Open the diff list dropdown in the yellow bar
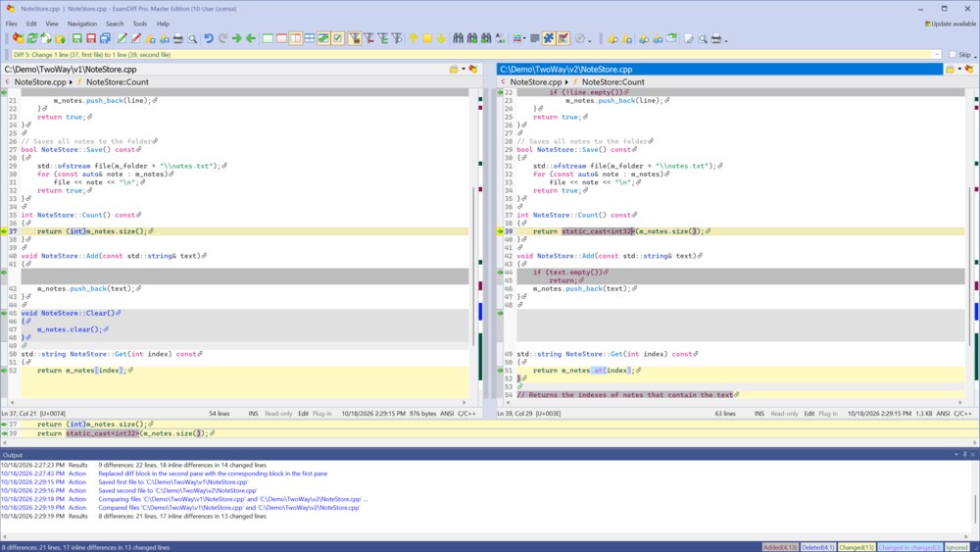 (x=936, y=54)
